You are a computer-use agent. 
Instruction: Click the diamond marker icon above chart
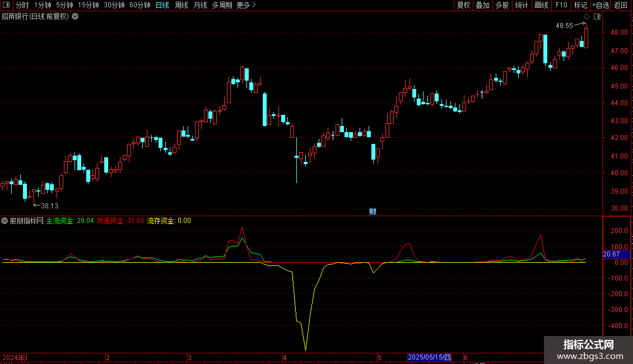587,17
